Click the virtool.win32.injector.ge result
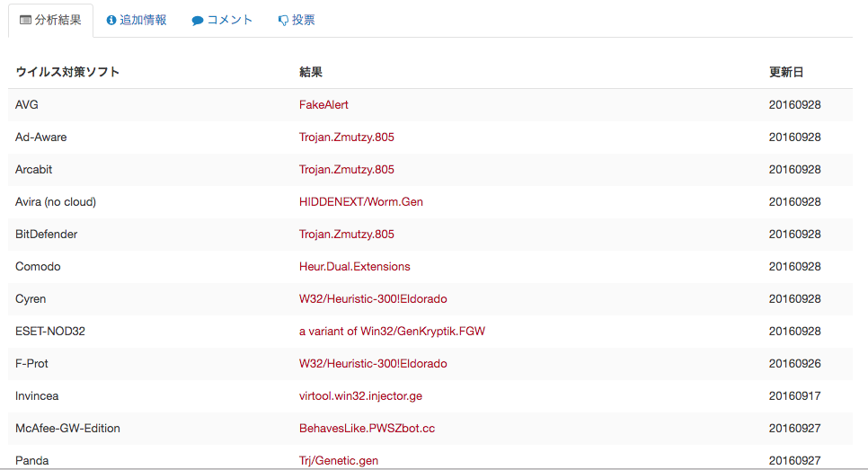 [360, 395]
